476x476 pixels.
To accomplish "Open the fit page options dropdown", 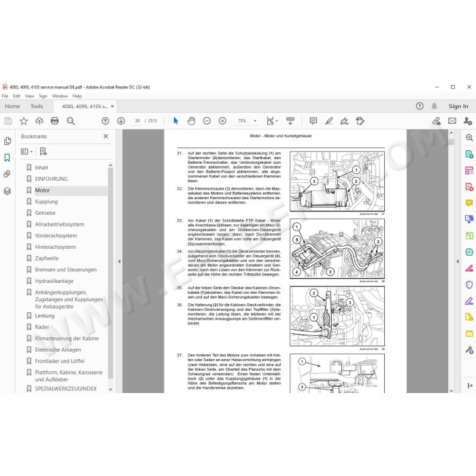I will pyautogui.click(x=272, y=121).
